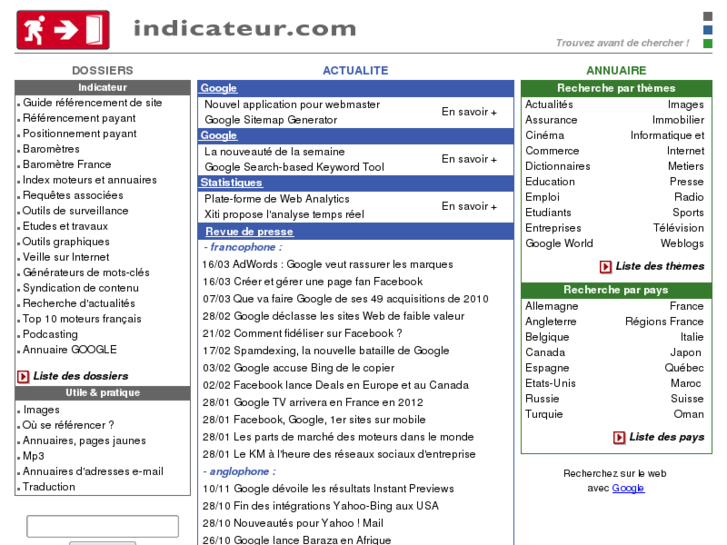Open Annuaires, pages jaunes

tap(84, 441)
